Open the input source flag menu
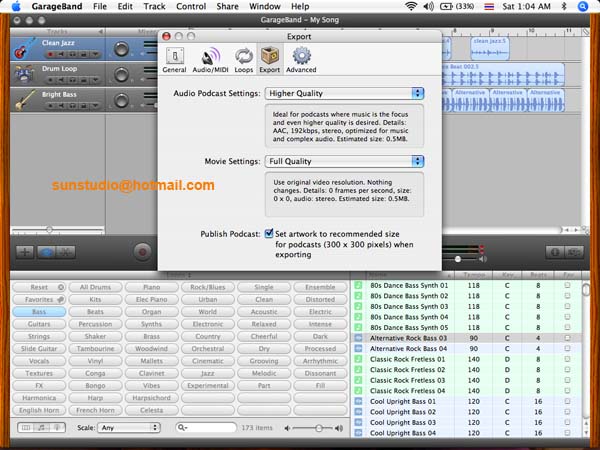The image size is (600, 450). click(489, 7)
